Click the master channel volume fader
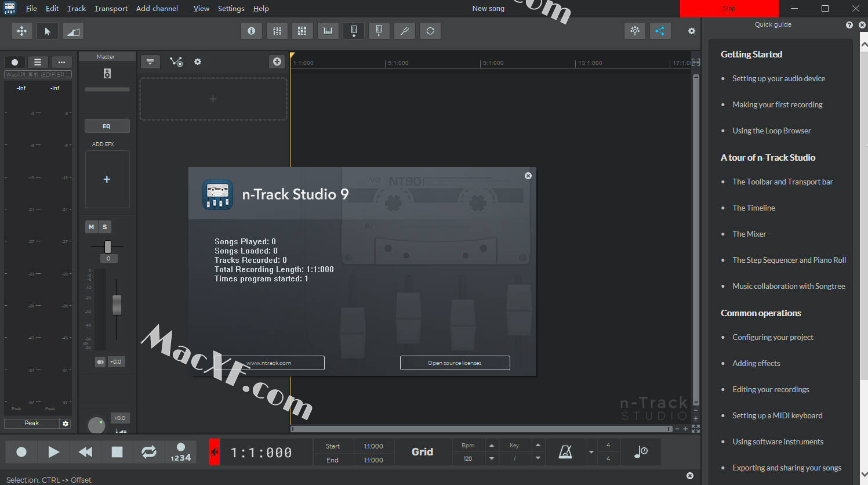868x485 pixels. 117,305
